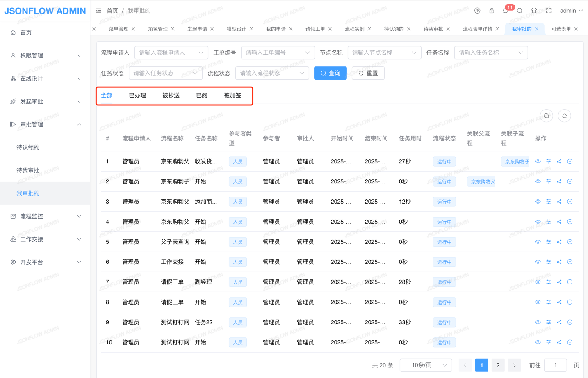The height and width of the screenshot is (378, 588).
Task: Click the 重置 reset button
Action: click(368, 73)
